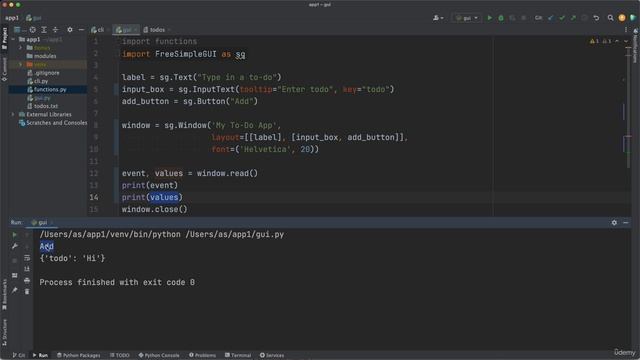Open the orange IDE updates avatar icon
This screenshot has height=360, width=640.
(622, 18)
